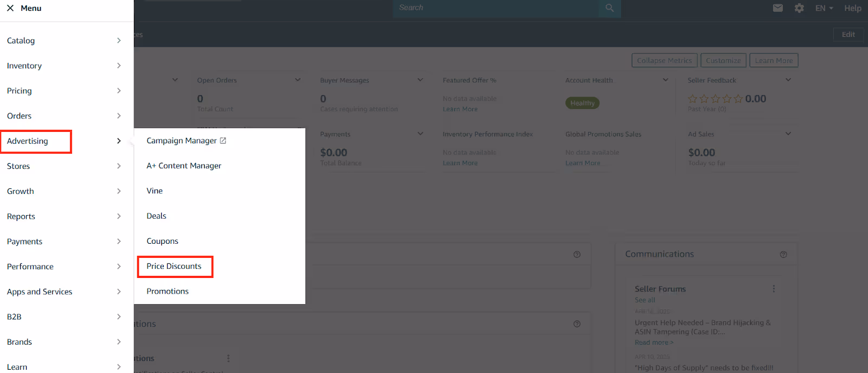The height and width of the screenshot is (373, 868).
Task: Expand the Payments submenu chevron
Action: 119,242
